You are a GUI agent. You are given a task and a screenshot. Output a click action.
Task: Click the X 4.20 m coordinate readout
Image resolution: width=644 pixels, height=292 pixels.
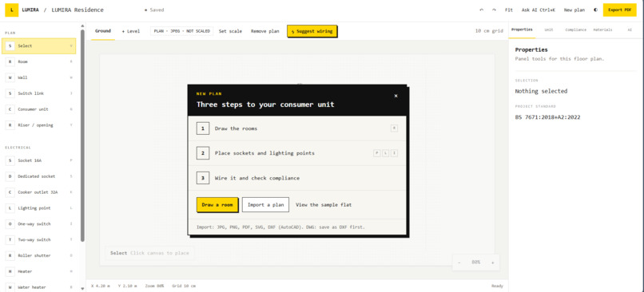point(101,286)
